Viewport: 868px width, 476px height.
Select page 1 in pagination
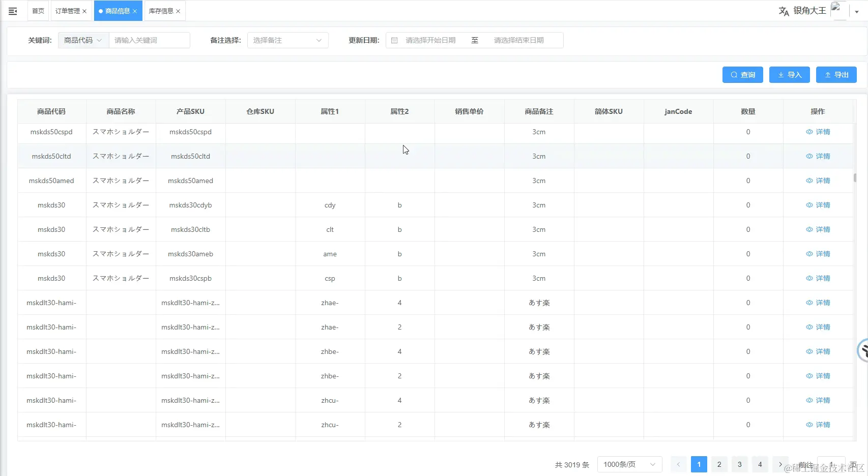point(699,464)
